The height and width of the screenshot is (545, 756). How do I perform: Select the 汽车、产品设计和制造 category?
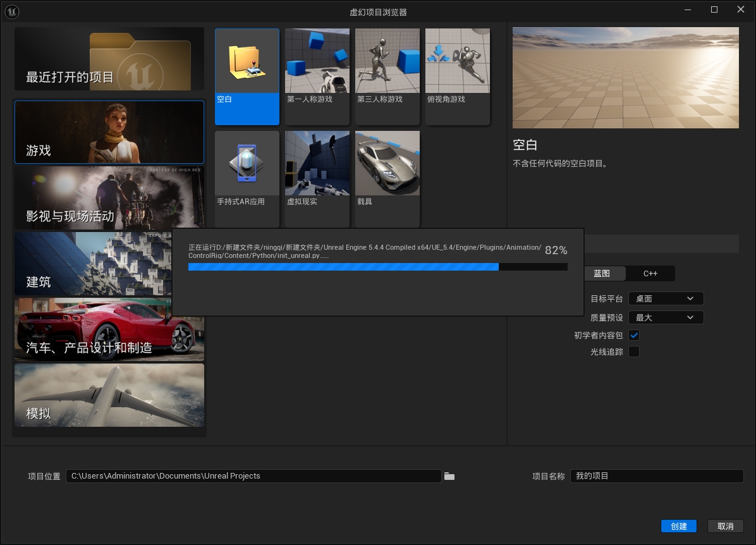click(109, 329)
